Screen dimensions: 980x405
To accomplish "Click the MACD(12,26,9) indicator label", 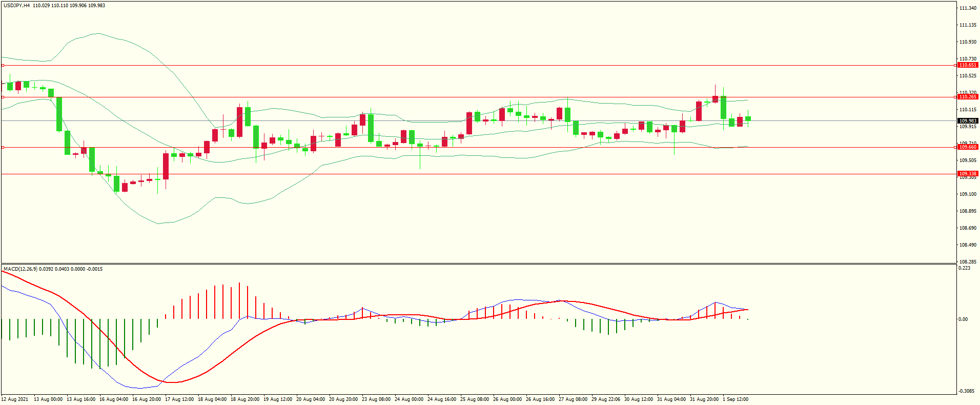I will point(21,269).
